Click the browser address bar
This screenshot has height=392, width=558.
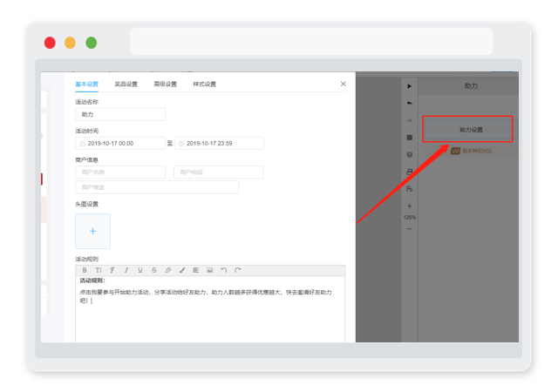click(x=311, y=41)
